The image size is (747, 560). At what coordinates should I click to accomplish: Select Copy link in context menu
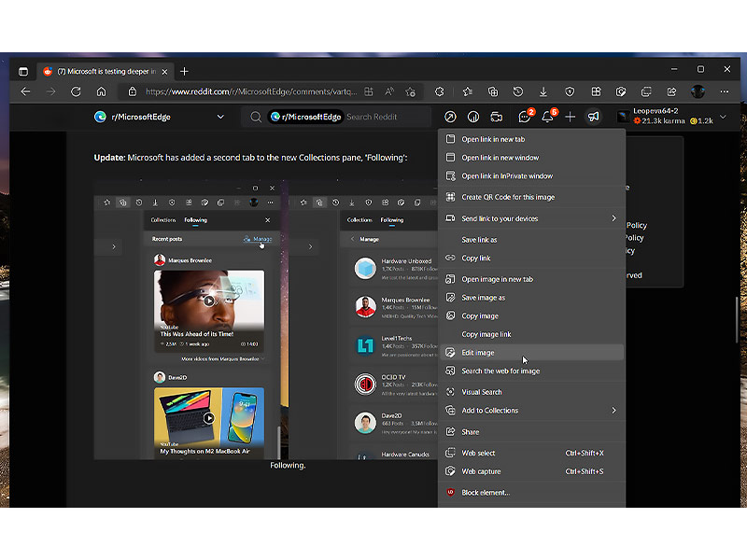click(531, 259)
